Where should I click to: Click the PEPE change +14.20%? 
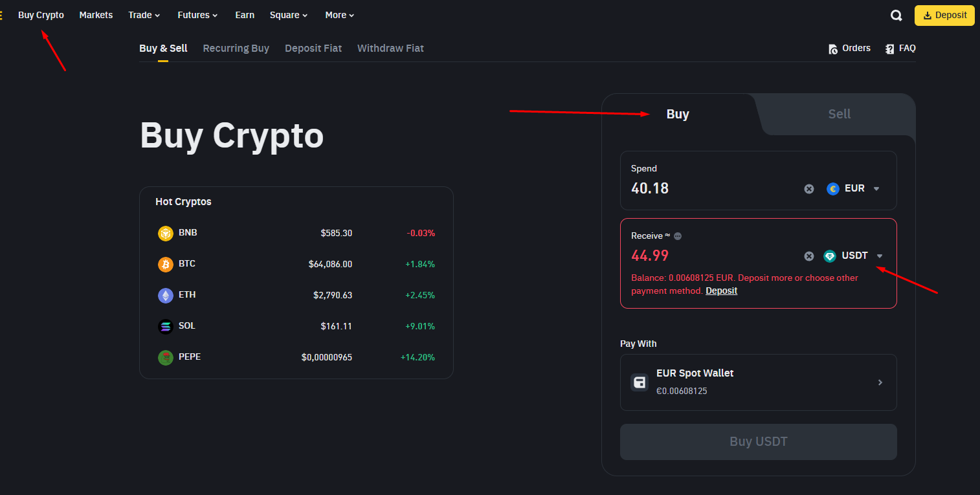tap(418, 357)
